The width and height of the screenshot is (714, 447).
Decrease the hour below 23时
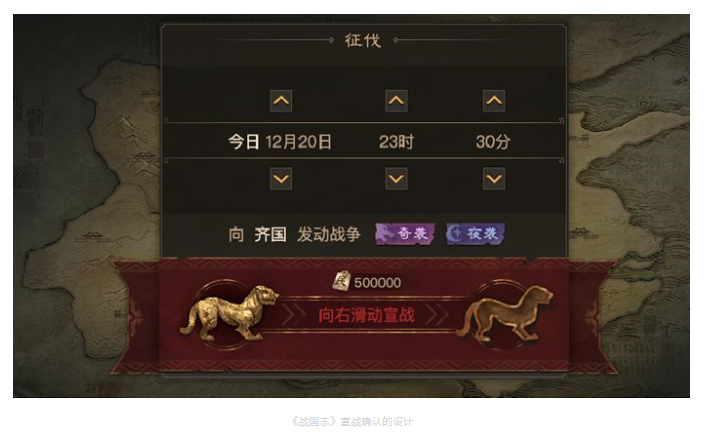[396, 178]
